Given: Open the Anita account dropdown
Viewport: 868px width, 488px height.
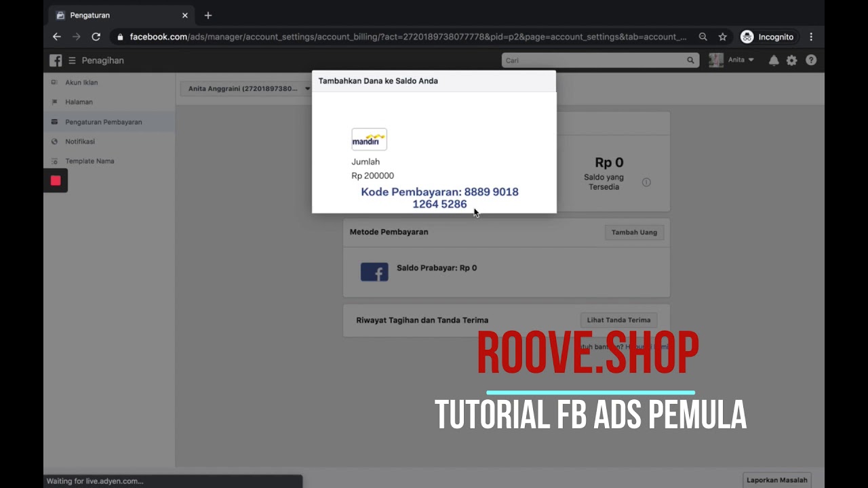Looking at the screenshot, I should 741,60.
